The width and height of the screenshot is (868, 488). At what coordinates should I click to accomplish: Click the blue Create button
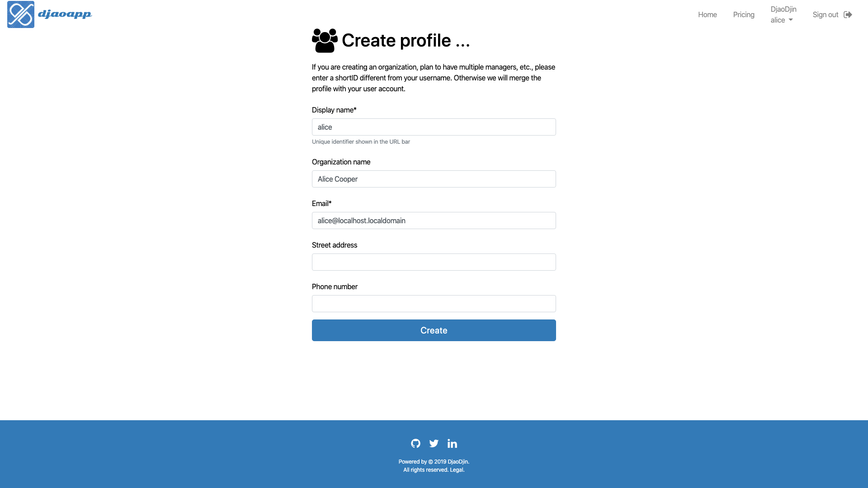click(434, 330)
